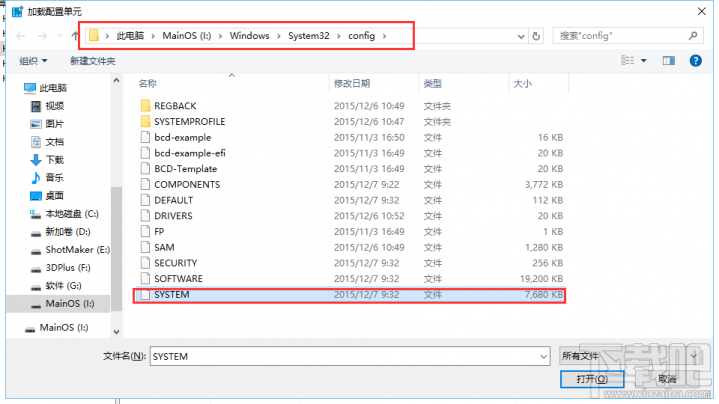
Task: Click the Refresh button in address bar
Action: (536, 36)
